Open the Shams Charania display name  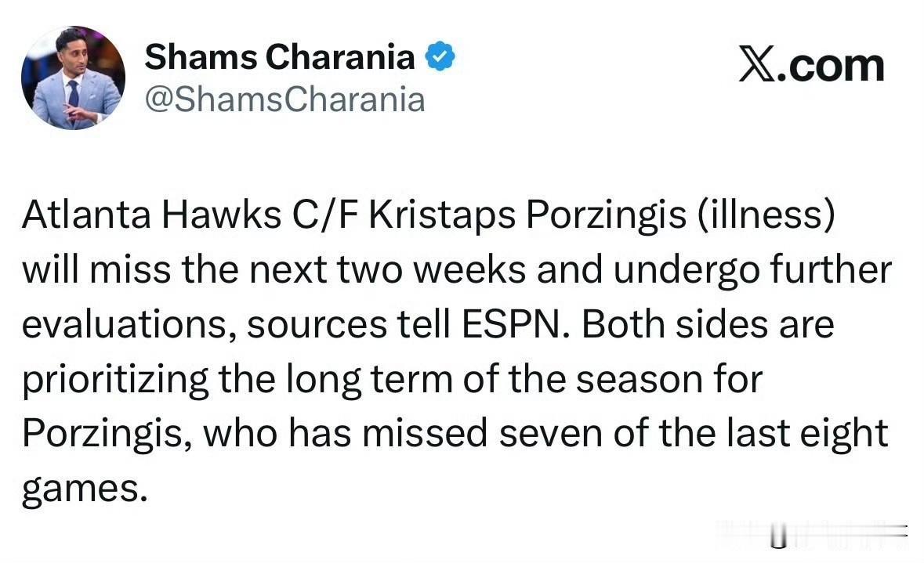(280, 57)
